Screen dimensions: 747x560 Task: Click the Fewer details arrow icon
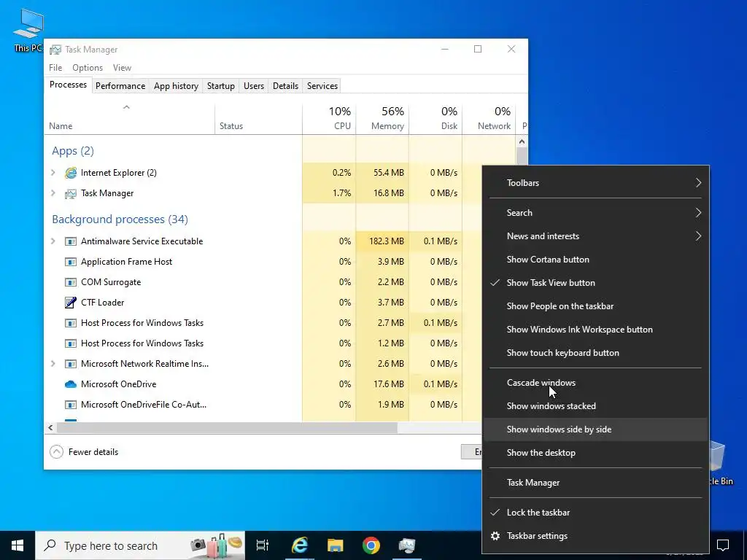click(56, 452)
